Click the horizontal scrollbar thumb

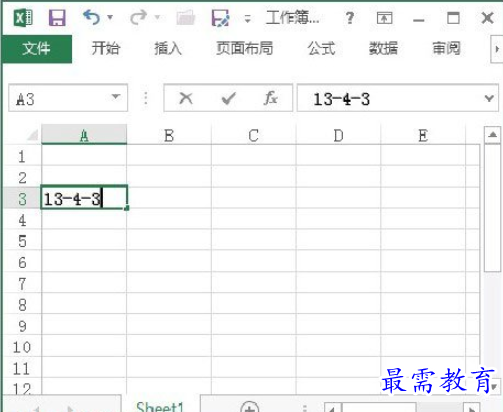click(x=379, y=408)
